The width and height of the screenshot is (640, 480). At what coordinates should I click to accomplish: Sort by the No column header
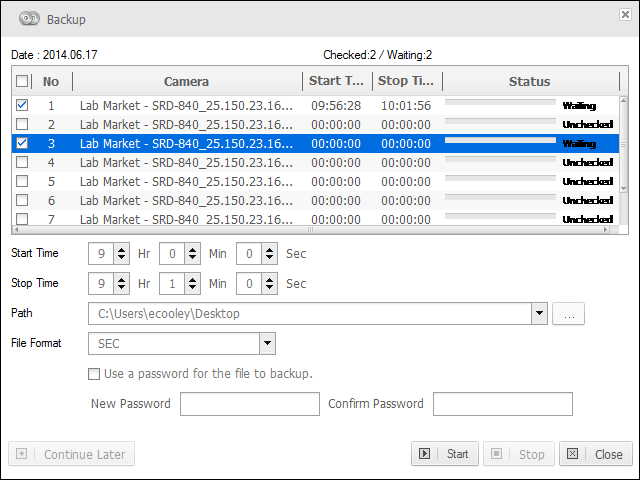[51, 81]
